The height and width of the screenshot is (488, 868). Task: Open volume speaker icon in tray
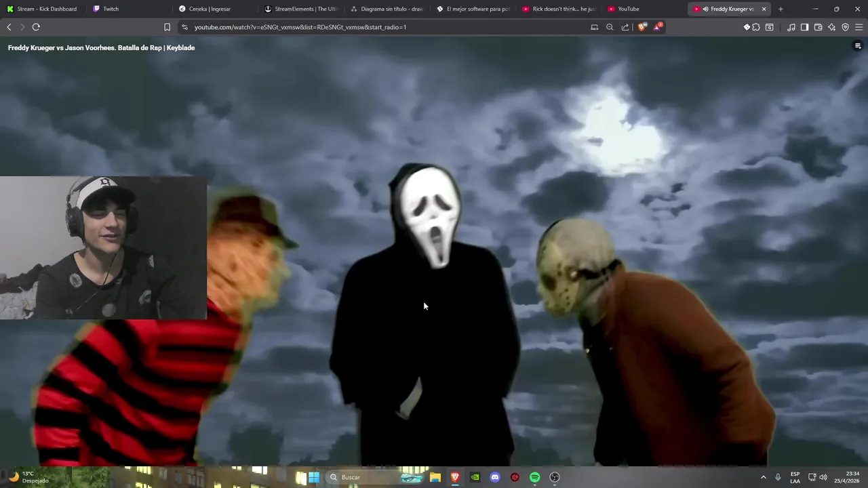[823, 477]
